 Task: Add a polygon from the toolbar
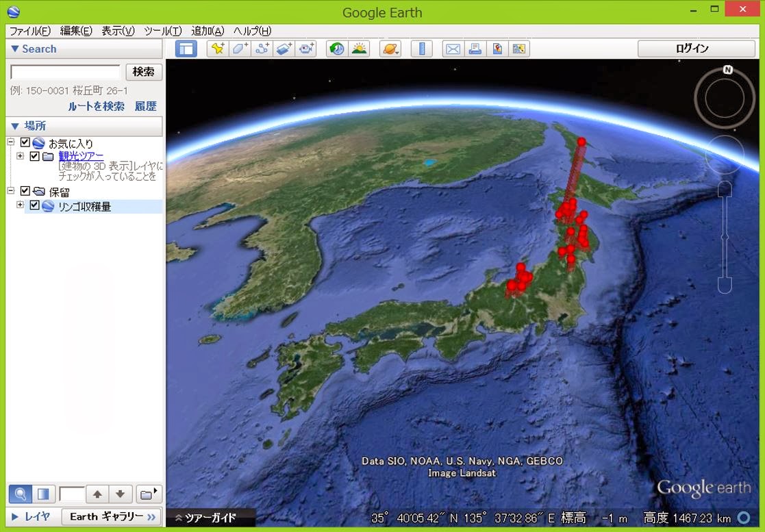tap(240, 49)
